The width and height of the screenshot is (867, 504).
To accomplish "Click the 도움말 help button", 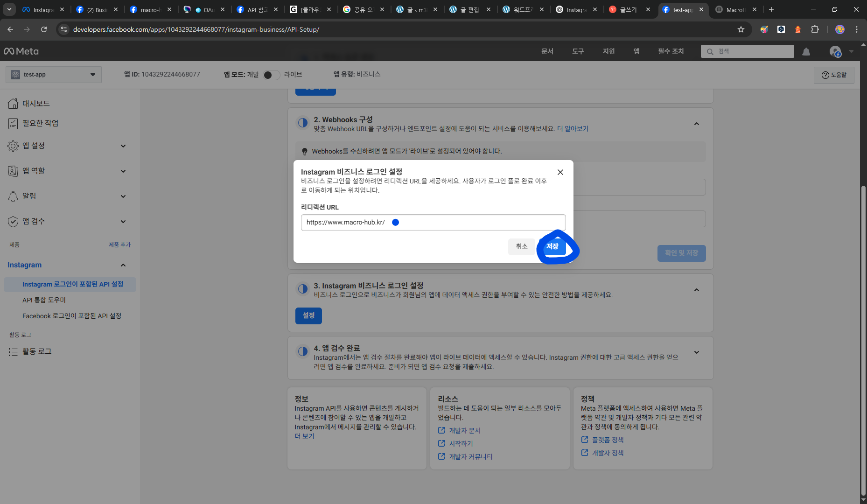I will pyautogui.click(x=834, y=75).
